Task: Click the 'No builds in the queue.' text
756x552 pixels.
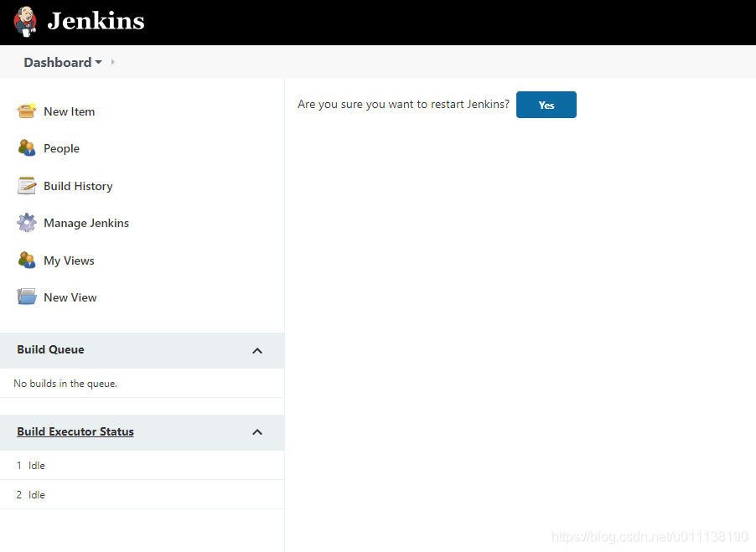Action: click(x=65, y=384)
